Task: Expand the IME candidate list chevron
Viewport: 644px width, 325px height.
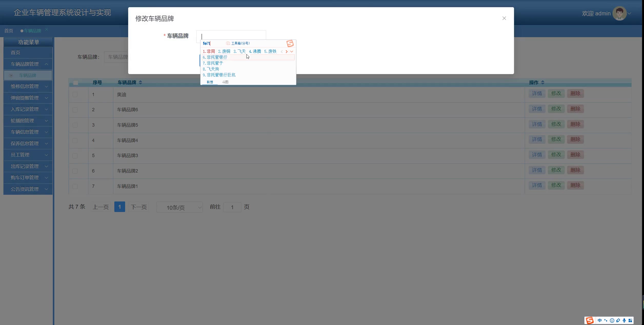Action: 292,52
